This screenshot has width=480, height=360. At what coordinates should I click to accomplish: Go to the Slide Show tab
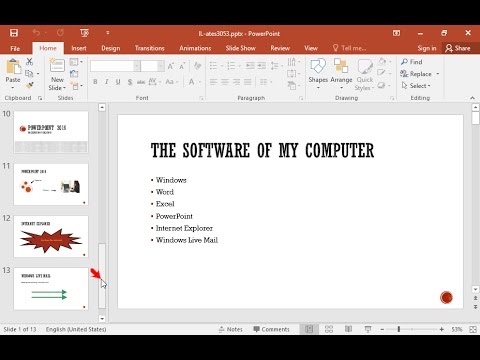click(240, 48)
